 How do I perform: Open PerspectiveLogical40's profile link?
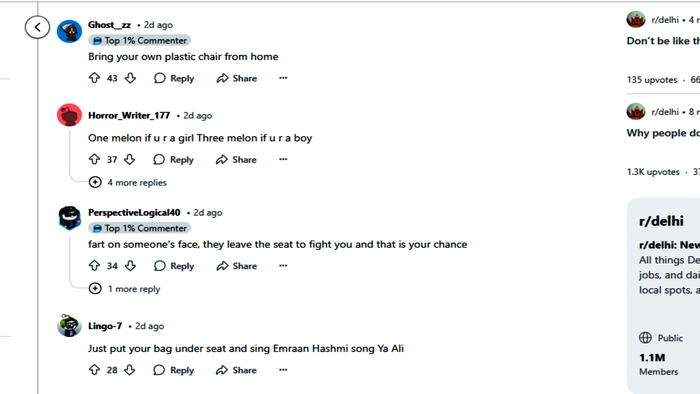(x=134, y=212)
